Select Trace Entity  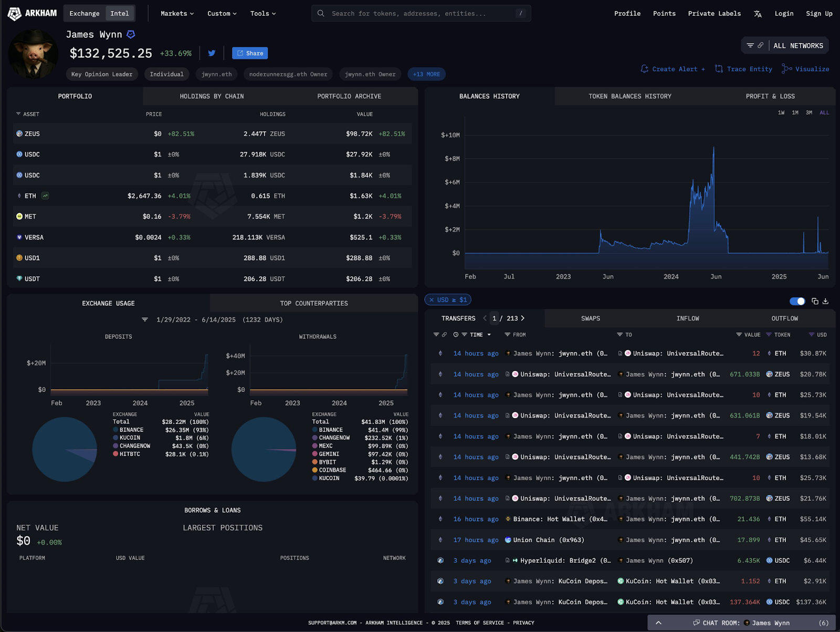[748, 69]
